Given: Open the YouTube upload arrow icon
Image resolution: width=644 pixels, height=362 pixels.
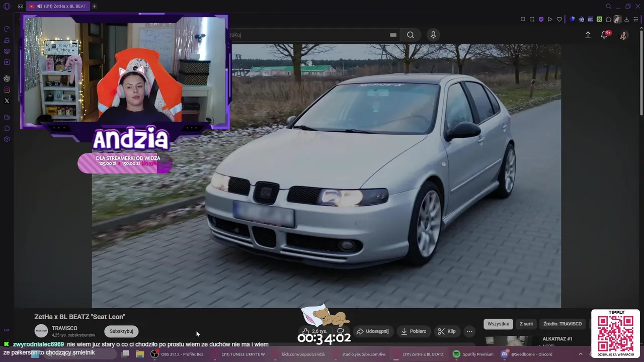Looking at the screenshot, I should 588,35.
